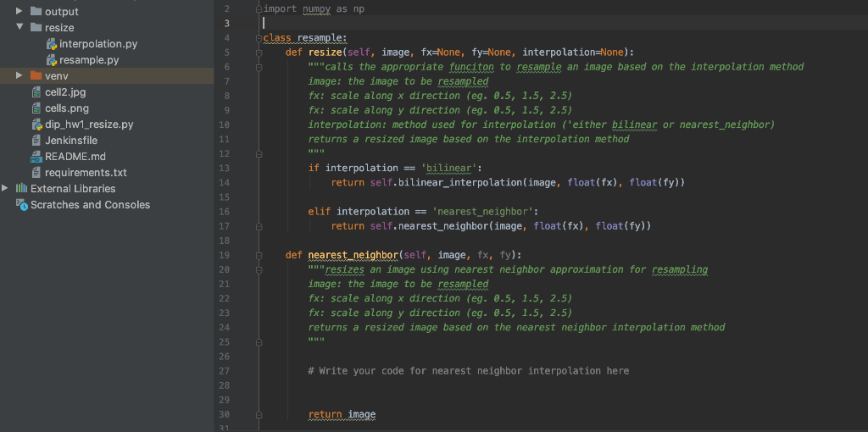
Task: Open cells.png in project tree
Action: 67,108
